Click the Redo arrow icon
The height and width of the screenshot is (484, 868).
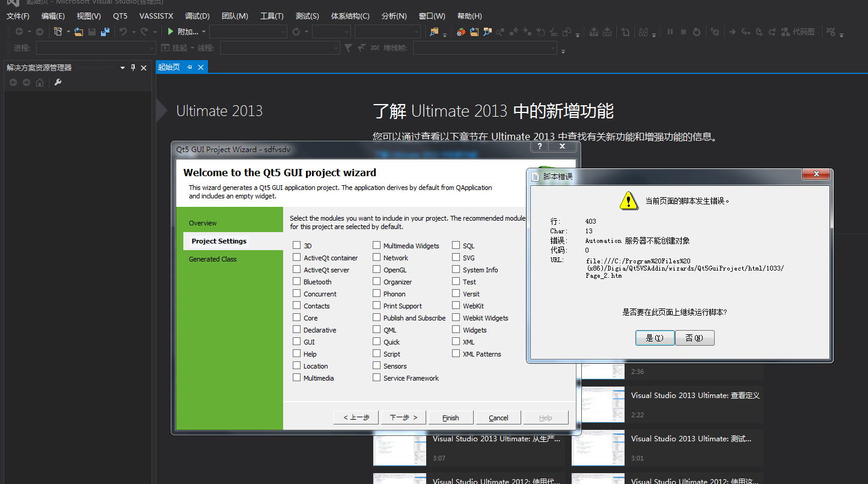(x=144, y=31)
